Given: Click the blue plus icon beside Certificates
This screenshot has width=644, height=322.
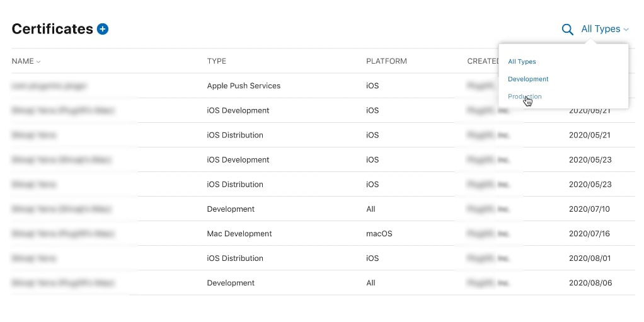Looking at the screenshot, I should pyautogui.click(x=103, y=29).
